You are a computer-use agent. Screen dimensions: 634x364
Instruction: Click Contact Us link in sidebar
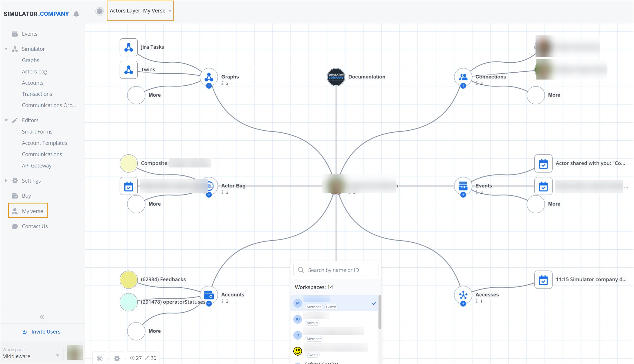click(35, 226)
